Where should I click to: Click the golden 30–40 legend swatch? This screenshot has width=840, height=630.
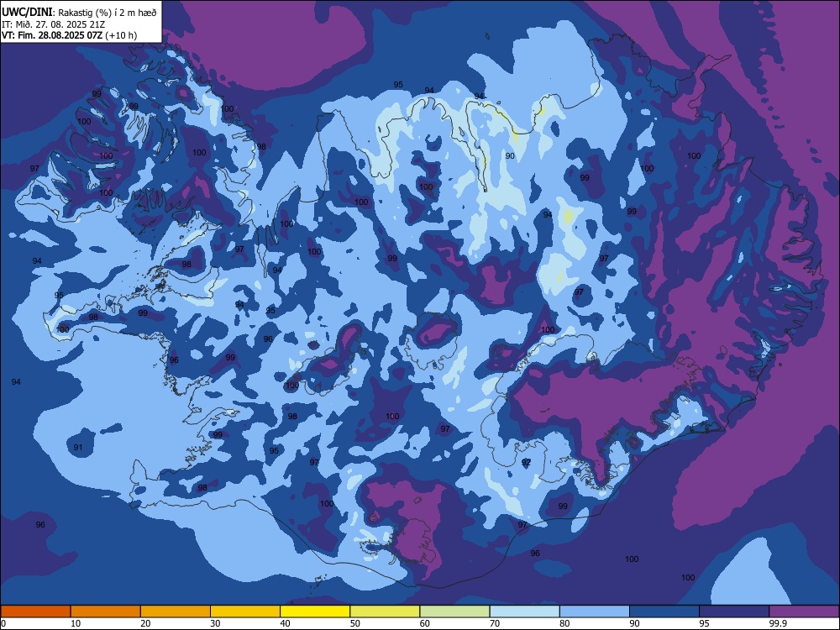pyautogui.click(x=245, y=612)
